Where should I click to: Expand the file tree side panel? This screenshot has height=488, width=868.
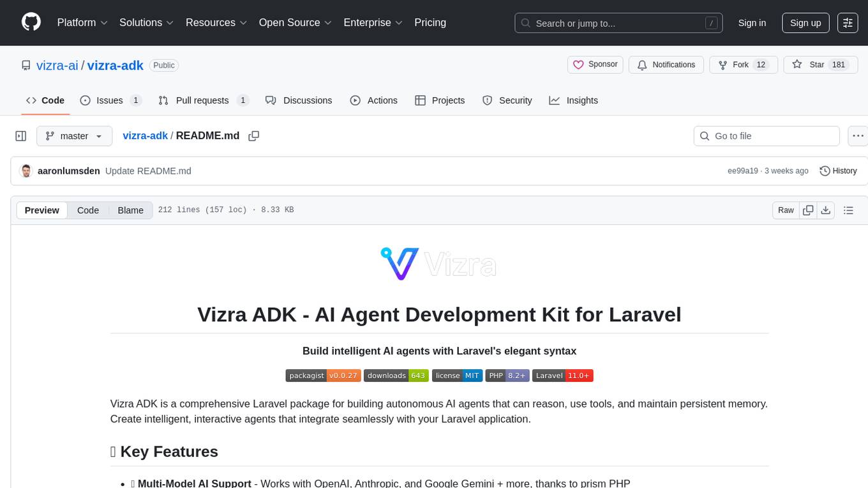pyautogui.click(x=21, y=136)
